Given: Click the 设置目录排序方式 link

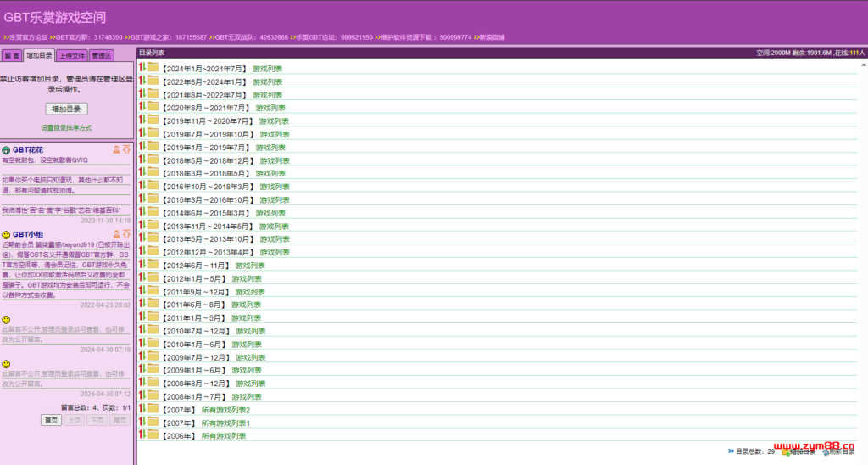Looking at the screenshot, I should point(66,128).
